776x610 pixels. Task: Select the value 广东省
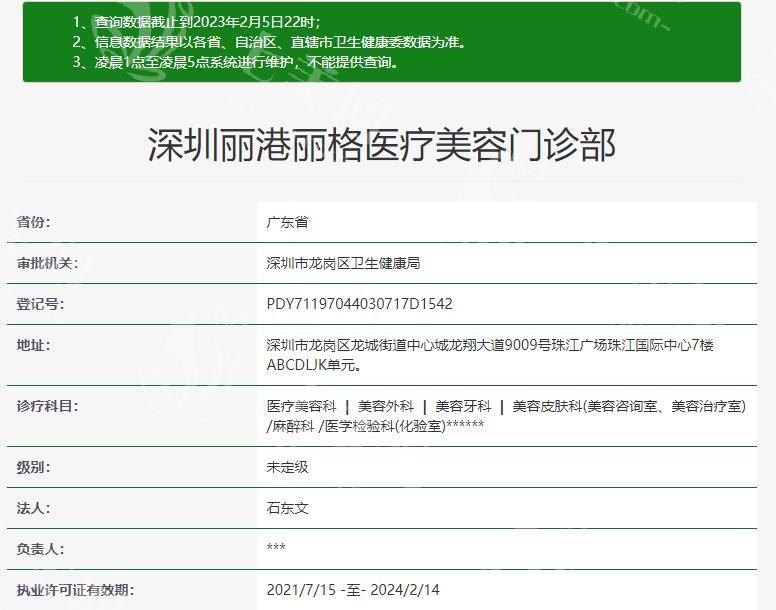287,222
